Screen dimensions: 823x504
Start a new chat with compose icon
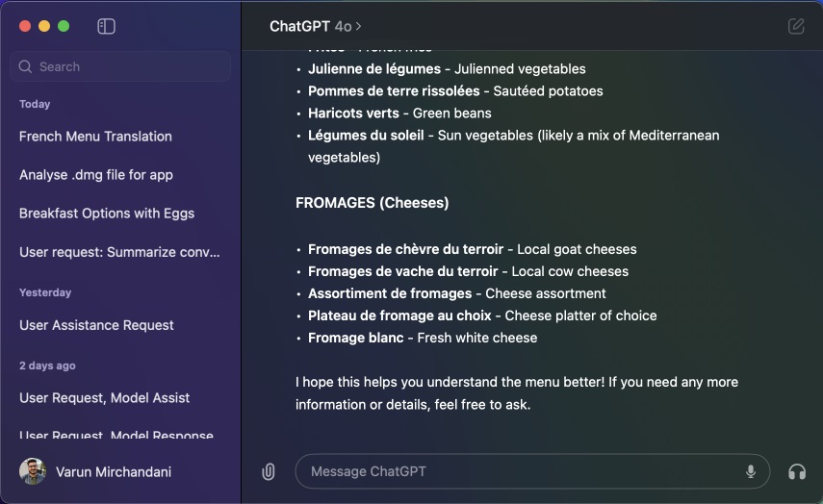[796, 27]
